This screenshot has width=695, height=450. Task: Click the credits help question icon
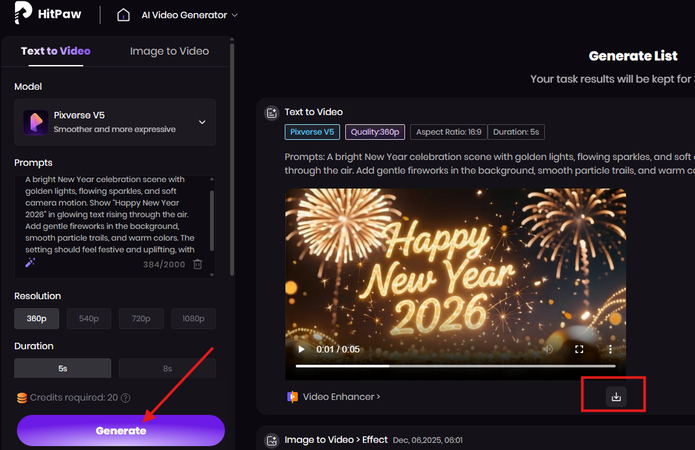click(x=126, y=398)
